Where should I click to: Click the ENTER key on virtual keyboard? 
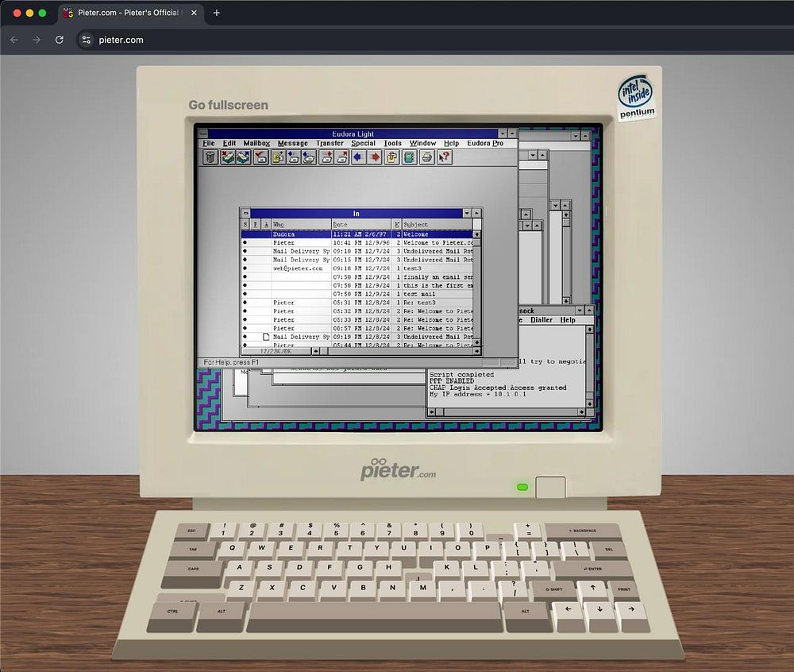pyautogui.click(x=592, y=570)
